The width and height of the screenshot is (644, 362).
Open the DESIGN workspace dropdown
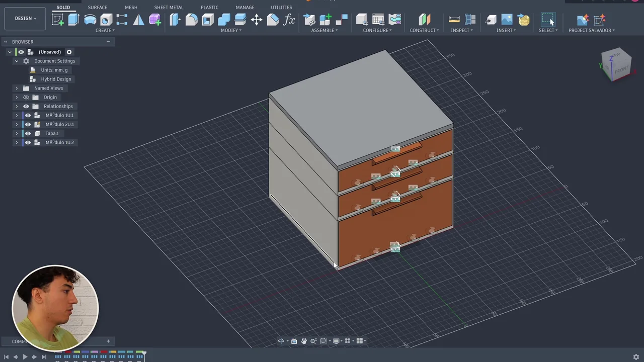[25, 19]
